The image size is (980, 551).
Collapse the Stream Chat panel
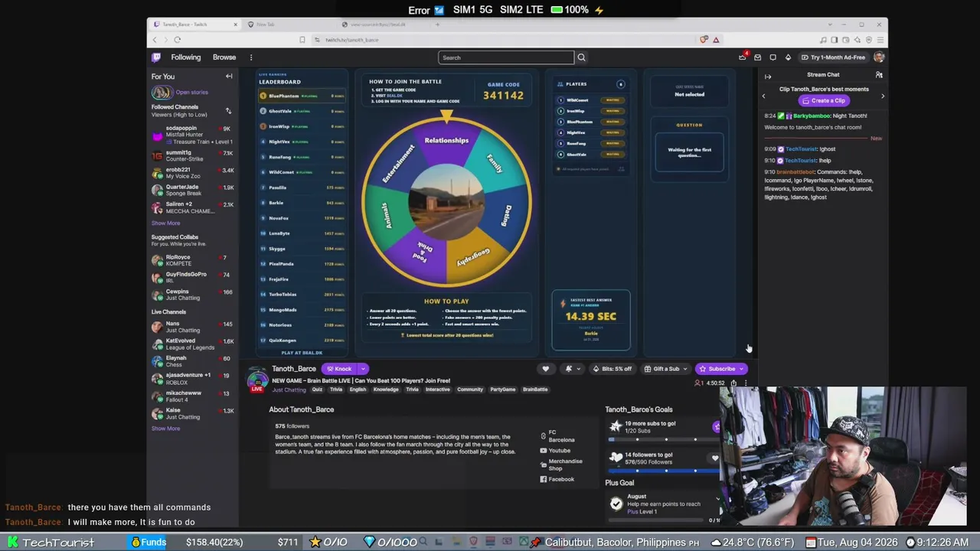click(768, 76)
